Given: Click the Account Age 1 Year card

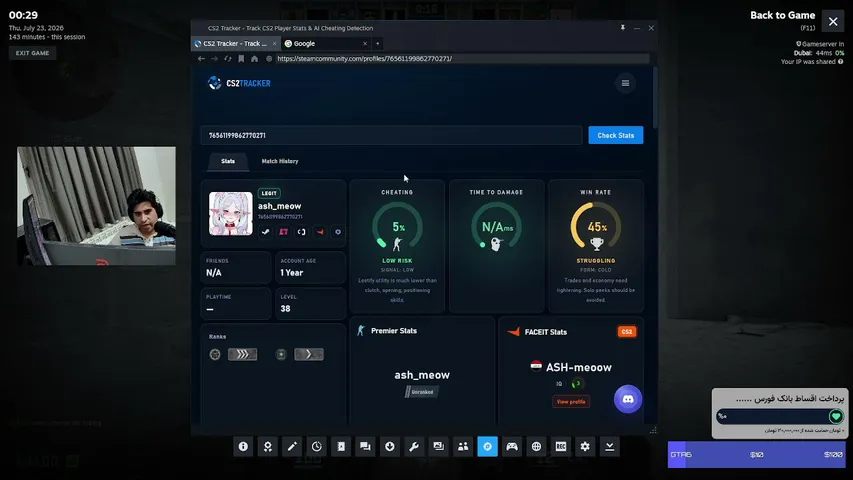Looking at the screenshot, I should pos(310,267).
